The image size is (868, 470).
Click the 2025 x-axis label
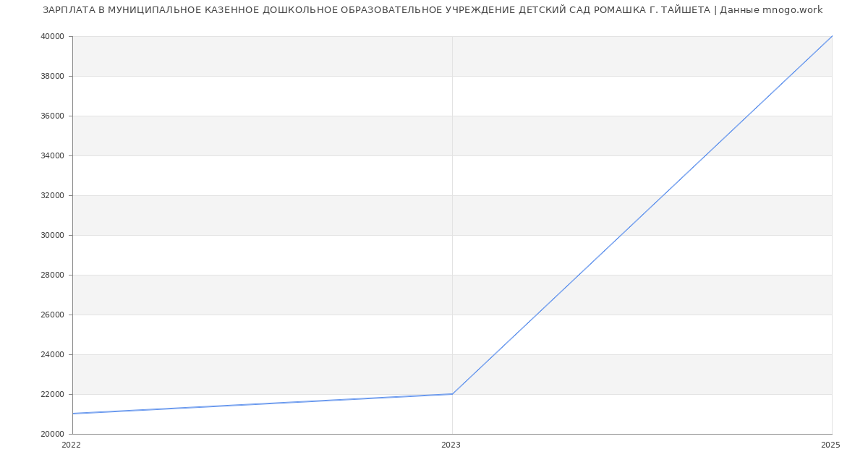pyautogui.click(x=830, y=445)
